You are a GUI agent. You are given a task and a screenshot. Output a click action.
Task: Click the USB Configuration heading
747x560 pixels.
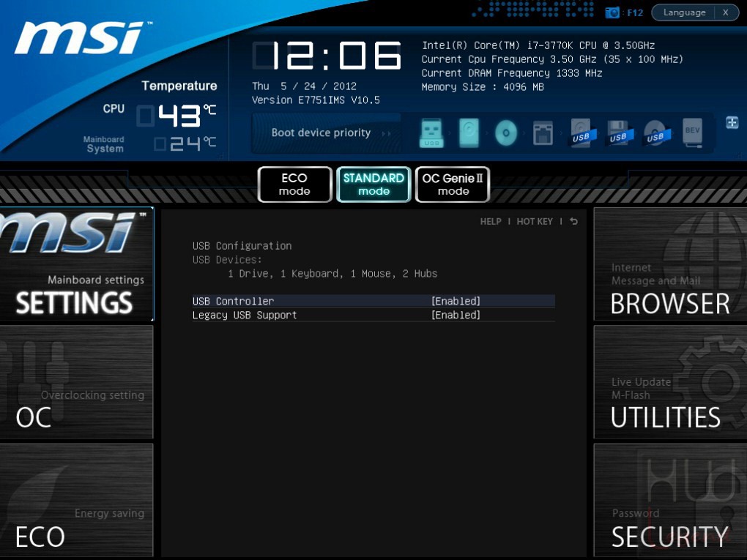tap(242, 246)
